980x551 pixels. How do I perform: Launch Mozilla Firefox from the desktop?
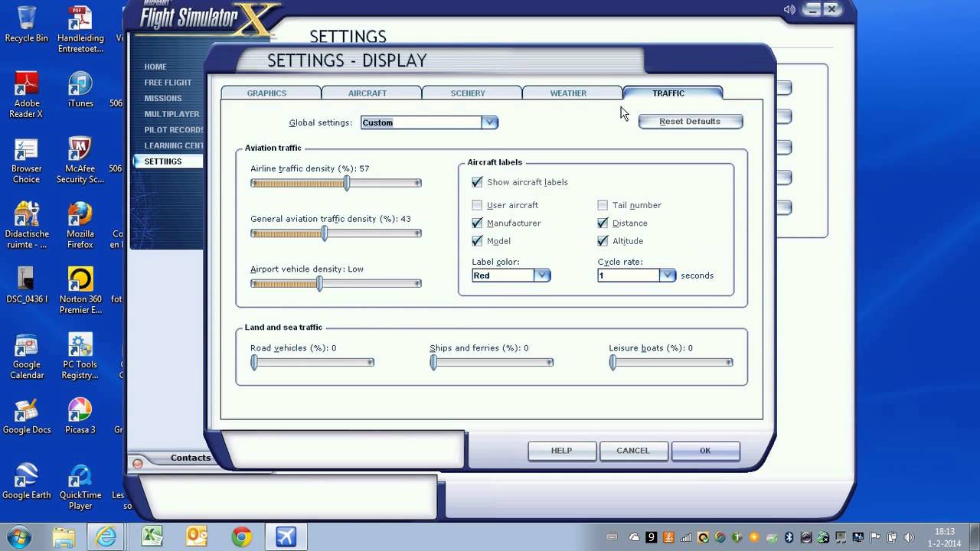pyautogui.click(x=80, y=226)
